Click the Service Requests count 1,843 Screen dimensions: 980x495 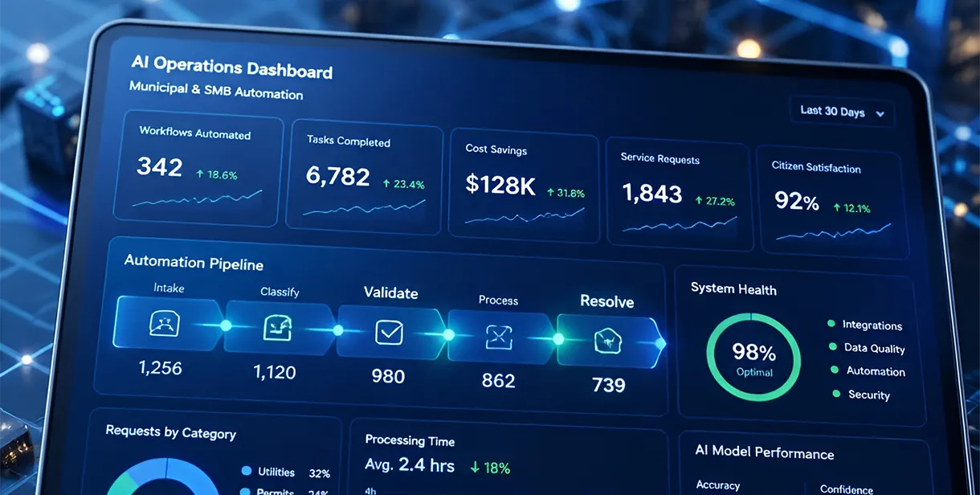tap(651, 193)
